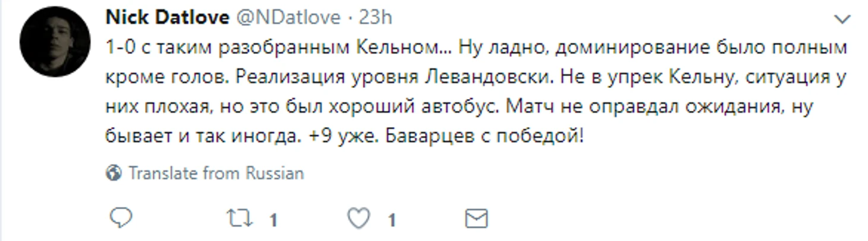
Task: Like the tweet with the heart icon
Action: (x=358, y=219)
